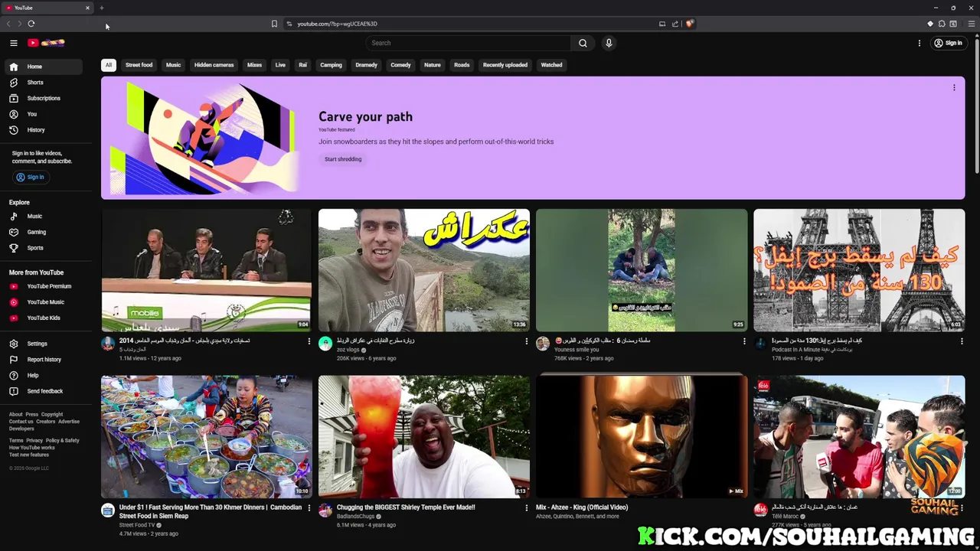Bookmark this page with the address bar icon

tap(274, 24)
